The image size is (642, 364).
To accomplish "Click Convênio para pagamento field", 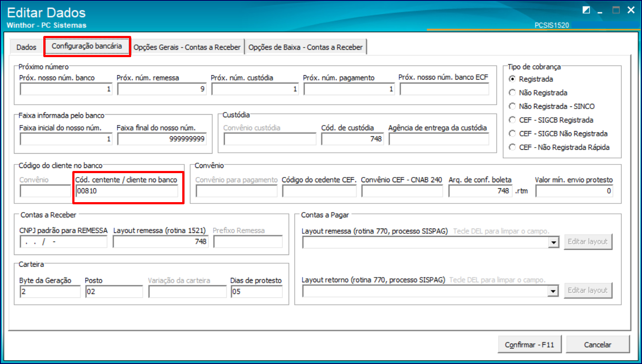I will pos(236,191).
